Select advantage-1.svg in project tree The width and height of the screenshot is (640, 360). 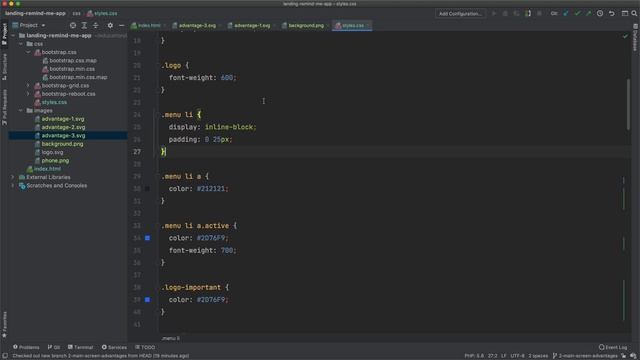coord(62,119)
